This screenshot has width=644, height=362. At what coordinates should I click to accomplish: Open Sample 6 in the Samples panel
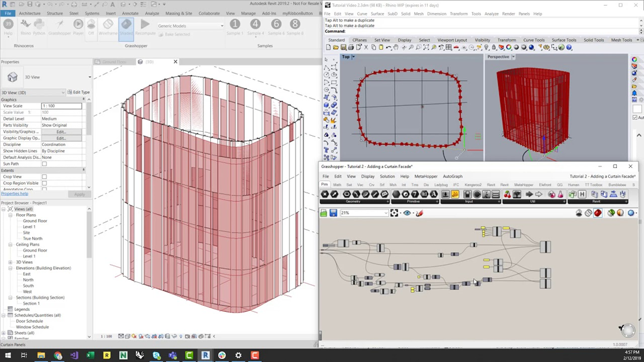pos(276,27)
